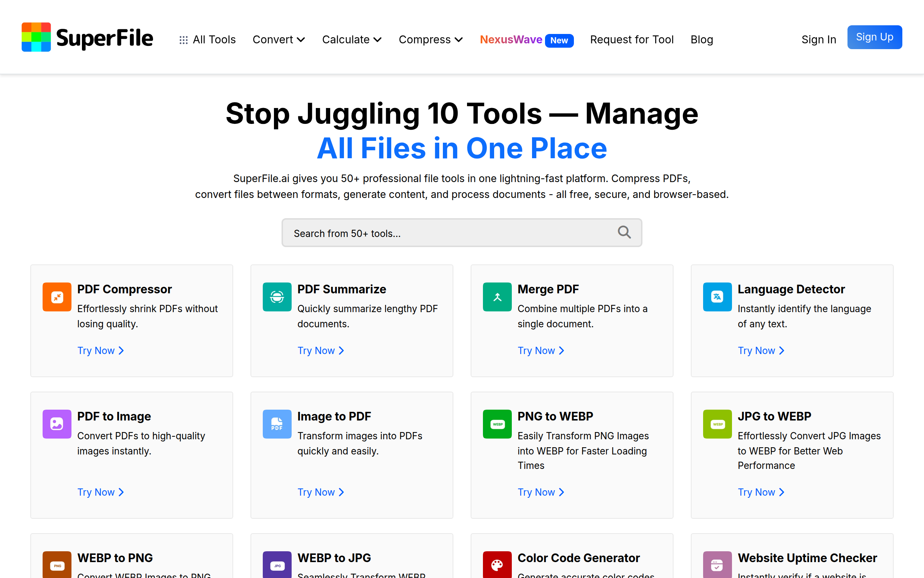Click Try Now under PDF to Image

[101, 492]
